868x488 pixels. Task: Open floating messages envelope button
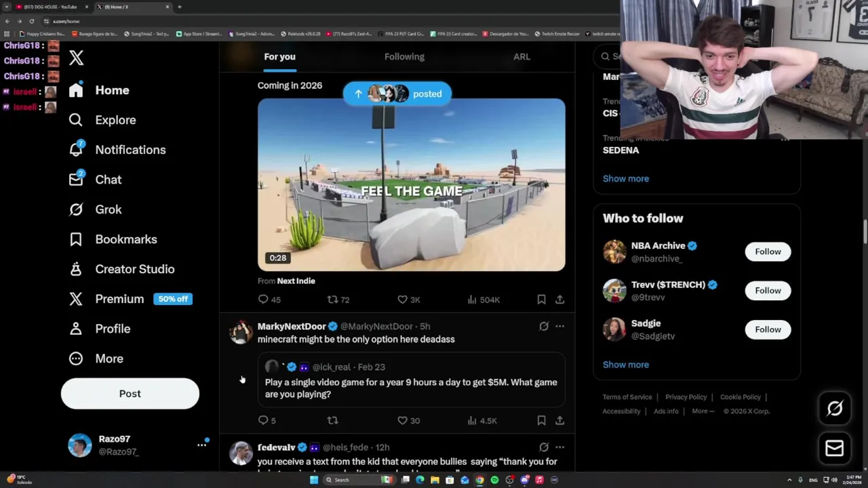click(x=835, y=448)
